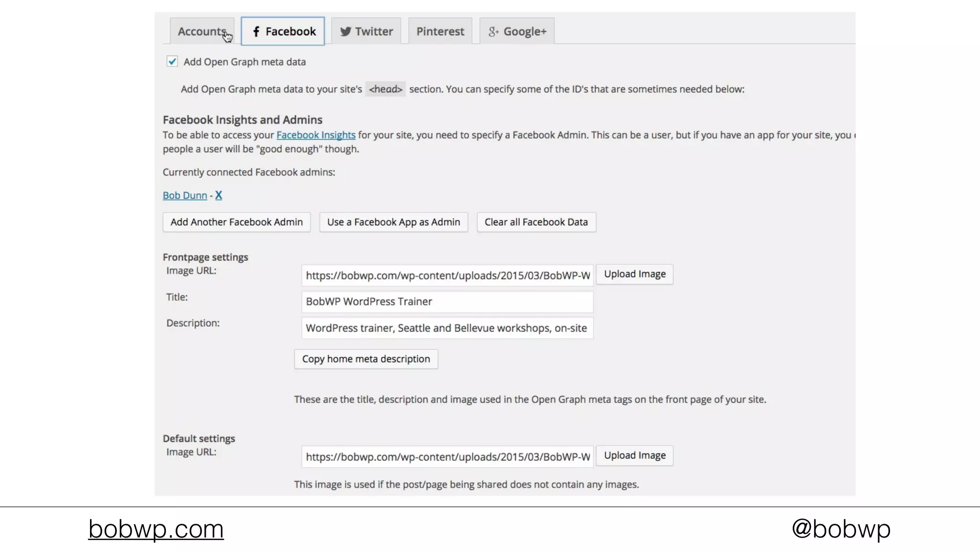
Task: Click Upload Image under Default settings
Action: coord(635,455)
